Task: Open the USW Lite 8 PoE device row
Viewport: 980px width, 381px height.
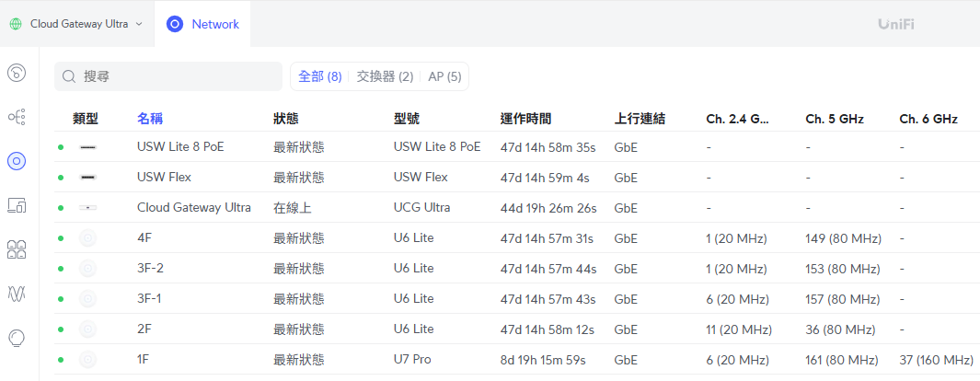Action: tap(517, 146)
